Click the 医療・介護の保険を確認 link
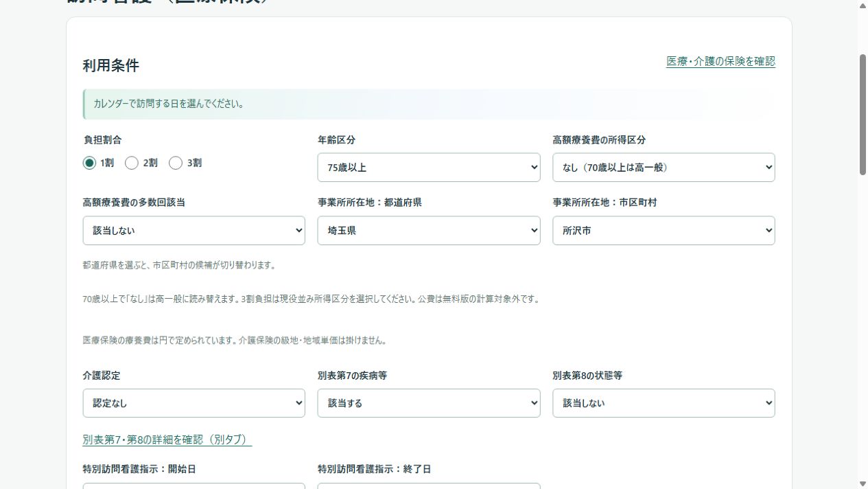This screenshot has height=489, width=868. pos(720,61)
